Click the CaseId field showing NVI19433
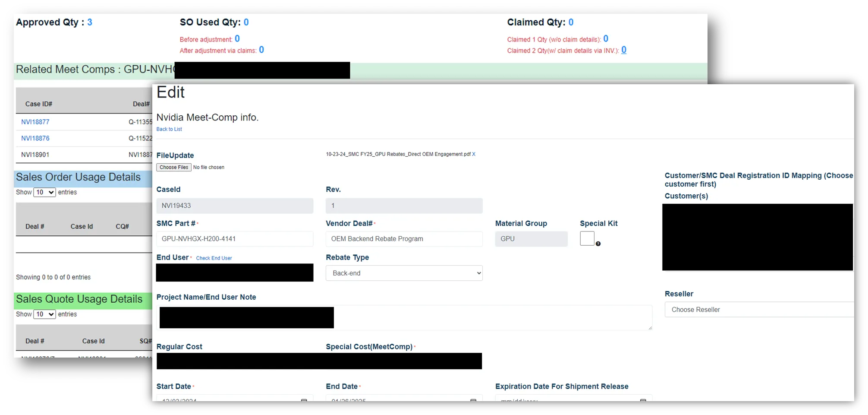868x415 pixels. click(x=235, y=206)
